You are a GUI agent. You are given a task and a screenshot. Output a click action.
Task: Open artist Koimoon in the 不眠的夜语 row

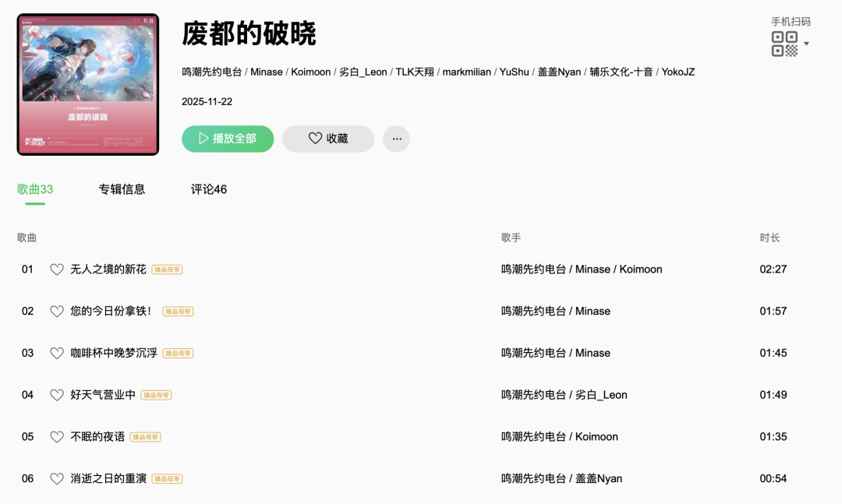point(596,437)
